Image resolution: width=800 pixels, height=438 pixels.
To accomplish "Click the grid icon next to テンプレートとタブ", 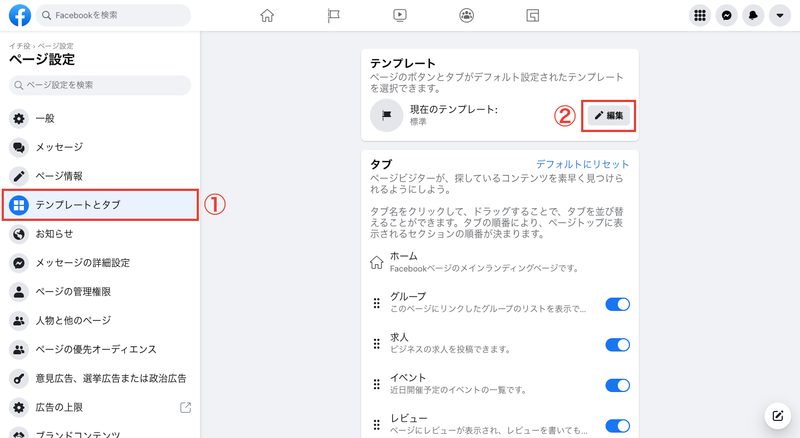I will tap(19, 205).
